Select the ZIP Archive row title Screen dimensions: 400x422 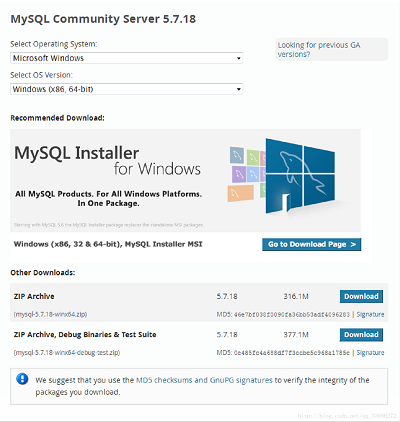(34, 296)
